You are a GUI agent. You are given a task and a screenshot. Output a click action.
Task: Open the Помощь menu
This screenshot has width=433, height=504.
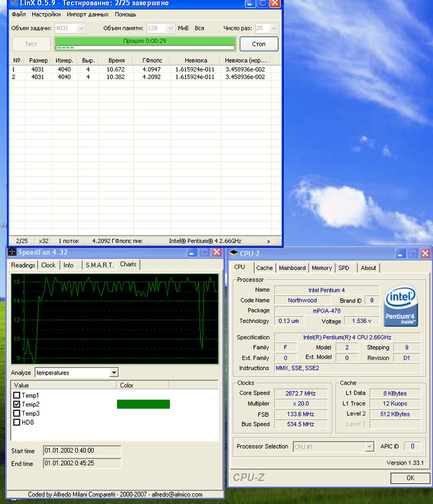coord(126,15)
